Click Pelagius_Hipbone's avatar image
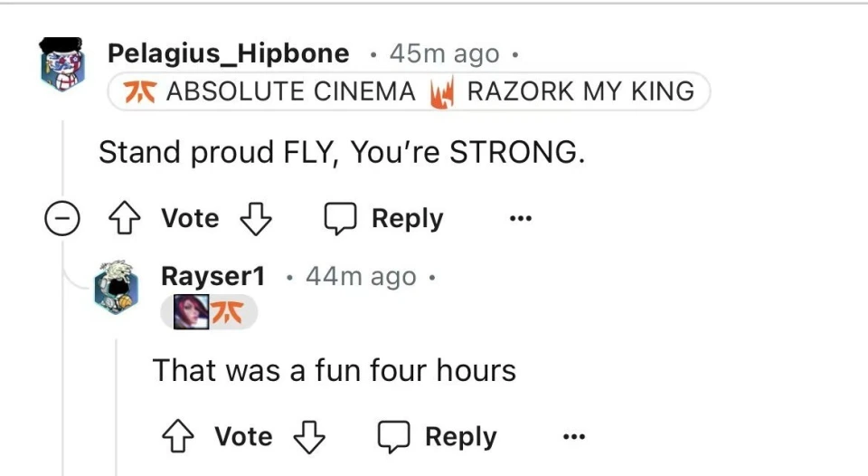Screen dimensions: 868x476 (62, 65)
